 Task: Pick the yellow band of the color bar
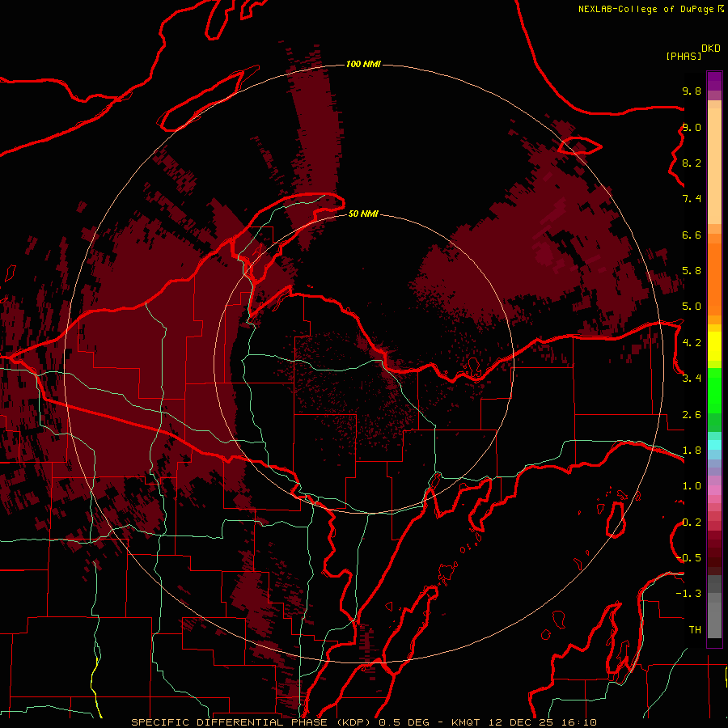[714, 346]
